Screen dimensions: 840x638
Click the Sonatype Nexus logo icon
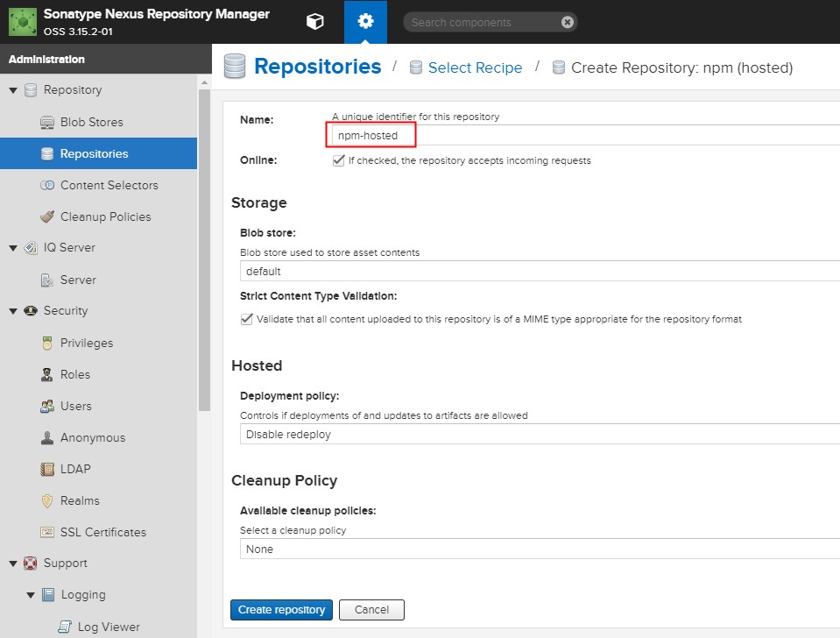coord(22,22)
